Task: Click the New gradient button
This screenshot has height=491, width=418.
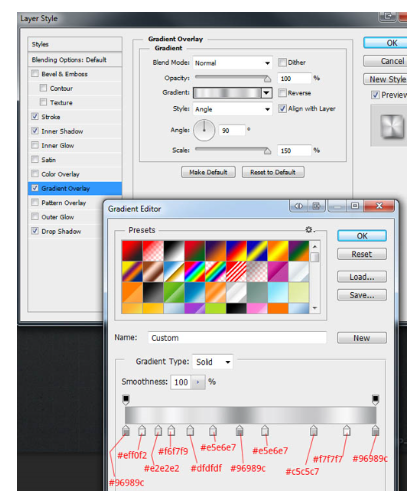Action: point(362,338)
